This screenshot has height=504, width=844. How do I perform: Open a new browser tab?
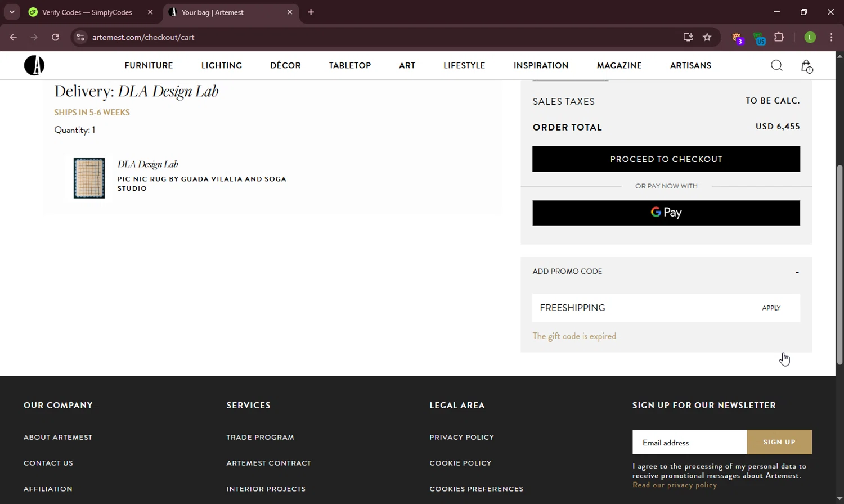coord(311,12)
